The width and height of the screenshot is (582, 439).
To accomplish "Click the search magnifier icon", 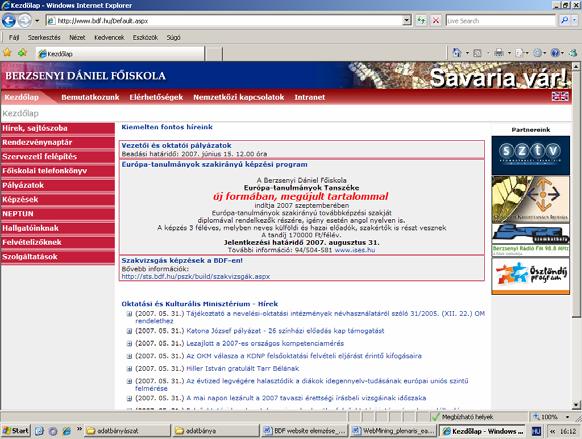I will click(x=564, y=20).
